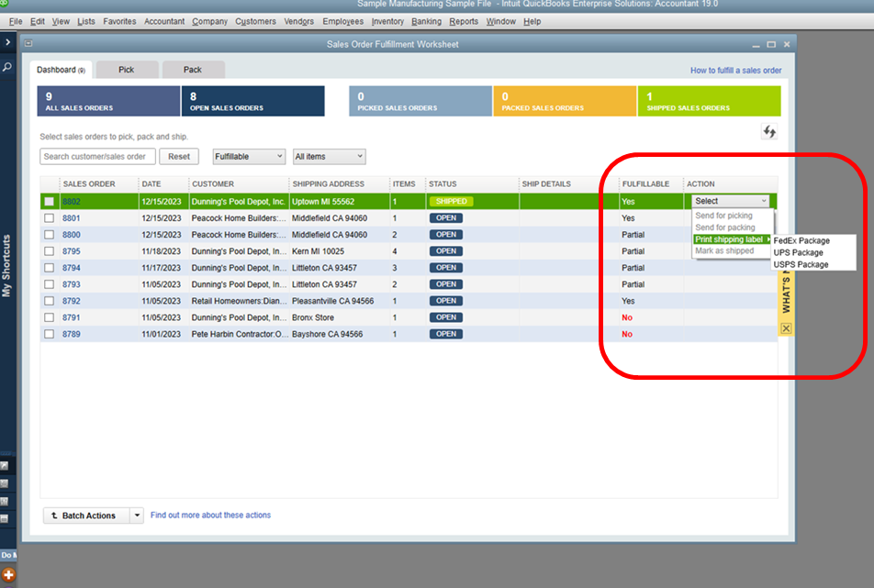Screen dimensions: 874x588
Task: Click the orange plus icon at bottom left
Action: point(8,574)
